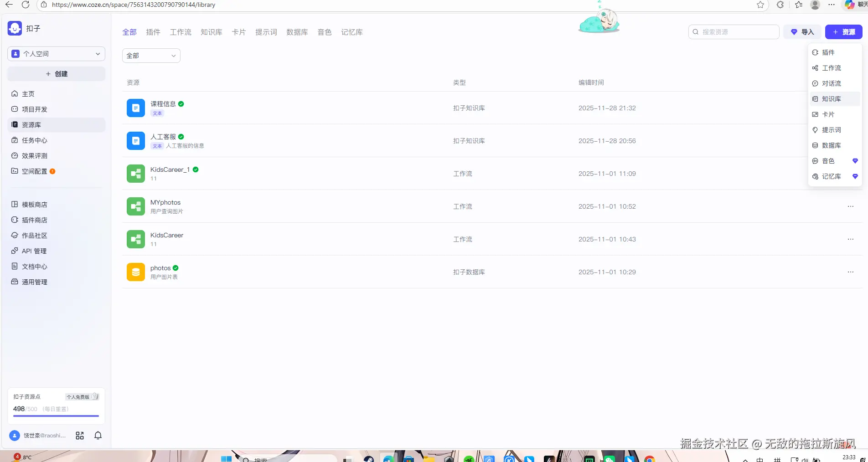
Task: Choose 音色 in the add-resource menu
Action: 835,161
